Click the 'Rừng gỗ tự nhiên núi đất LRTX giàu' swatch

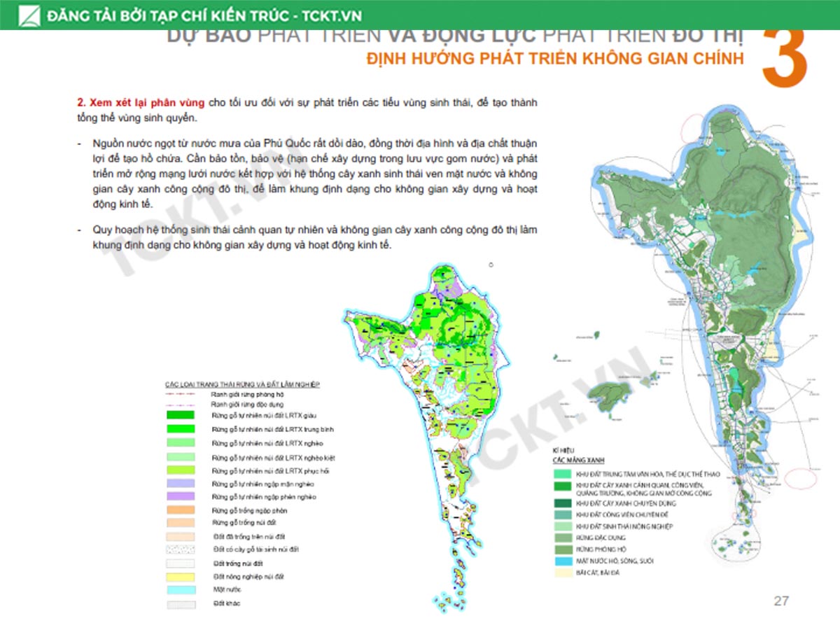click(181, 416)
